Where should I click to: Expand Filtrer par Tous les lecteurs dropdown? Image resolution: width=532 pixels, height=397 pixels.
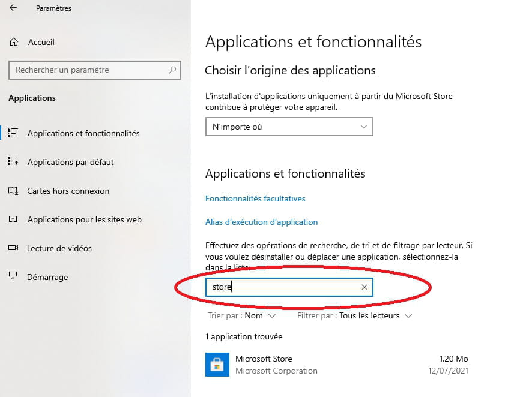point(354,315)
